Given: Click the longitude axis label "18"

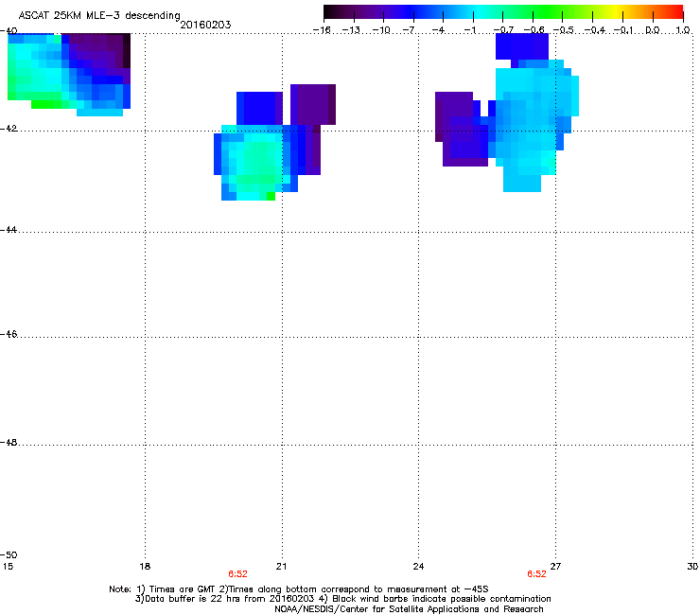Looking at the screenshot, I should pos(145,567).
